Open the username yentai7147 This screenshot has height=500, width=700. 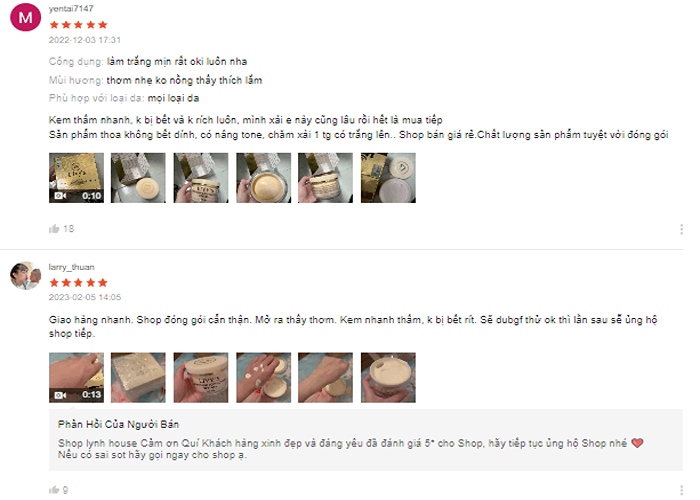pyautogui.click(x=71, y=8)
